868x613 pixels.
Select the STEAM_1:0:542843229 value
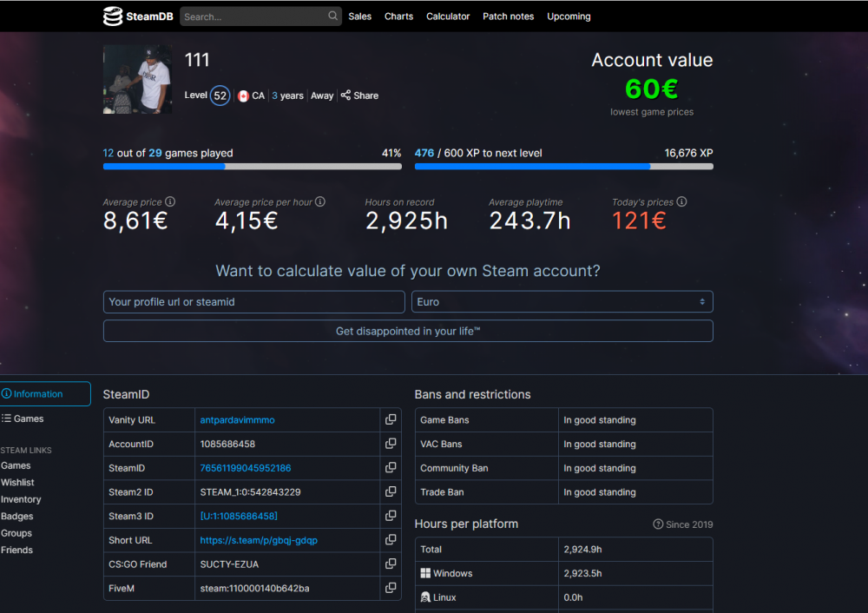(x=250, y=492)
